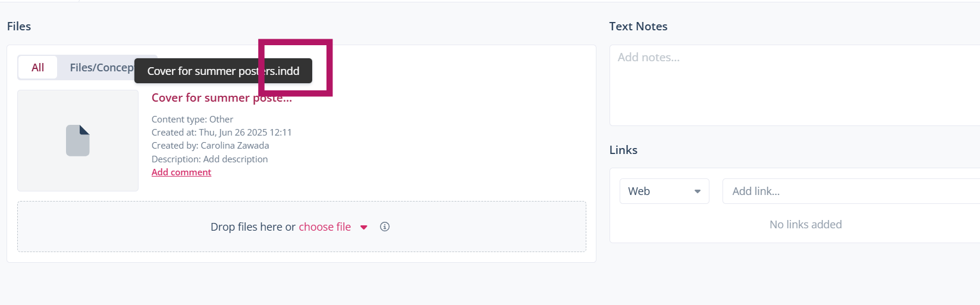Click the choose file link
980x305 pixels.
(x=325, y=227)
